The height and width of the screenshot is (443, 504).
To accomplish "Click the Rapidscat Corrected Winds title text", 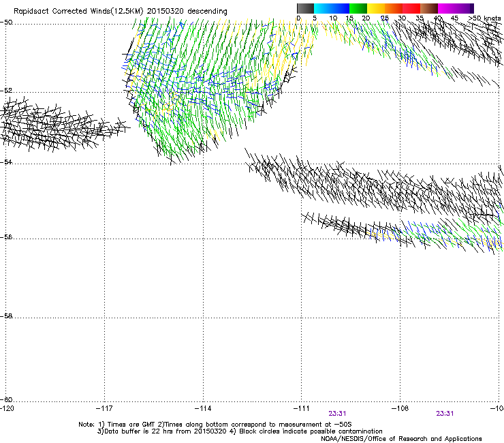I will (x=121, y=12).
